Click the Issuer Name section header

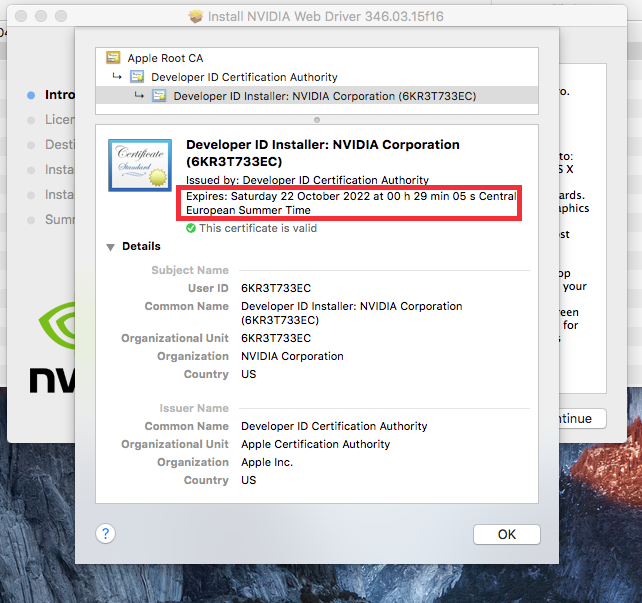tap(194, 408)
